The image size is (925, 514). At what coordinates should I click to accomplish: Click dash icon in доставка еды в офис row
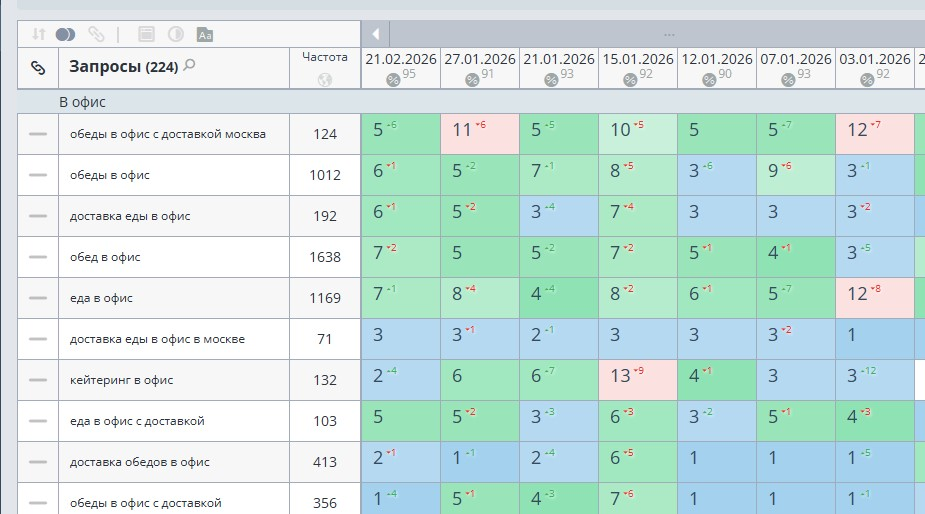(x=38, y=216)
